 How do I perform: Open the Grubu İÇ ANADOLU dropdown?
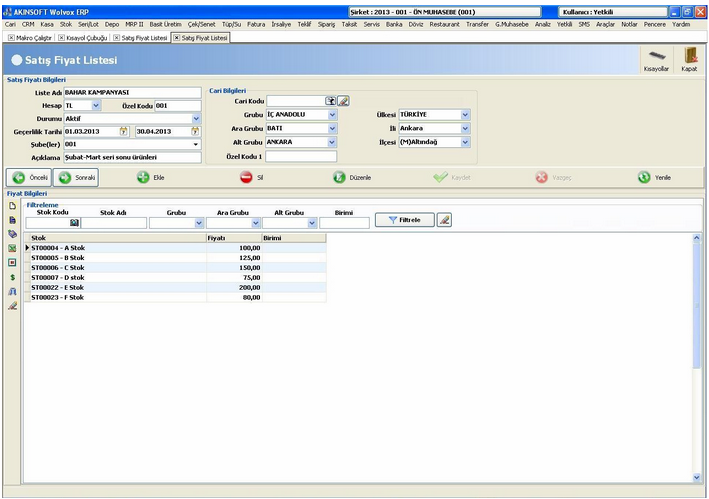coord(332,115)
